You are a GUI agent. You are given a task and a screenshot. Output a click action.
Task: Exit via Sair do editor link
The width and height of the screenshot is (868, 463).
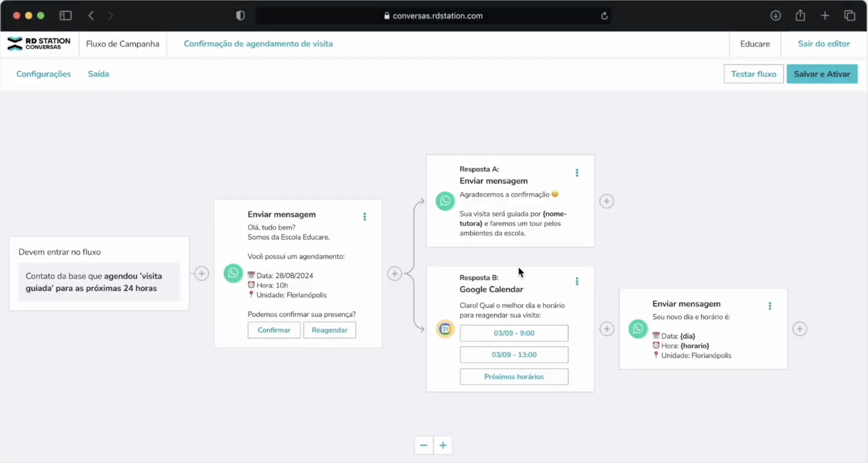coord(823,44)
